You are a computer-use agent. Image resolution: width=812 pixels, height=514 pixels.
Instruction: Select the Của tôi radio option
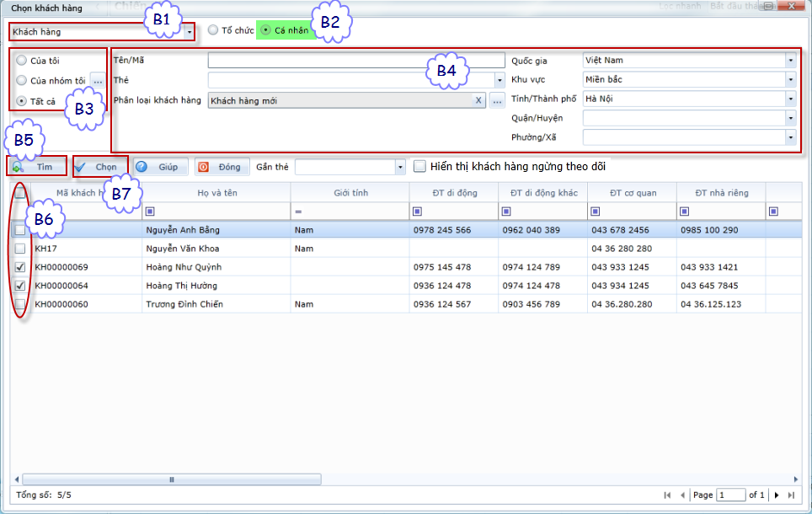[x=21, y=61]
